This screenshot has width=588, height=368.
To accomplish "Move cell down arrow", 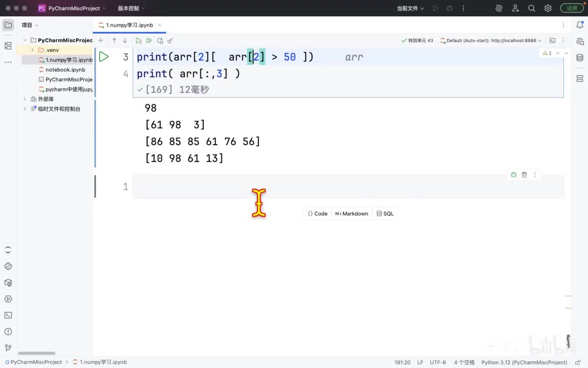I will pyautogui.click(x=125, y=40).
